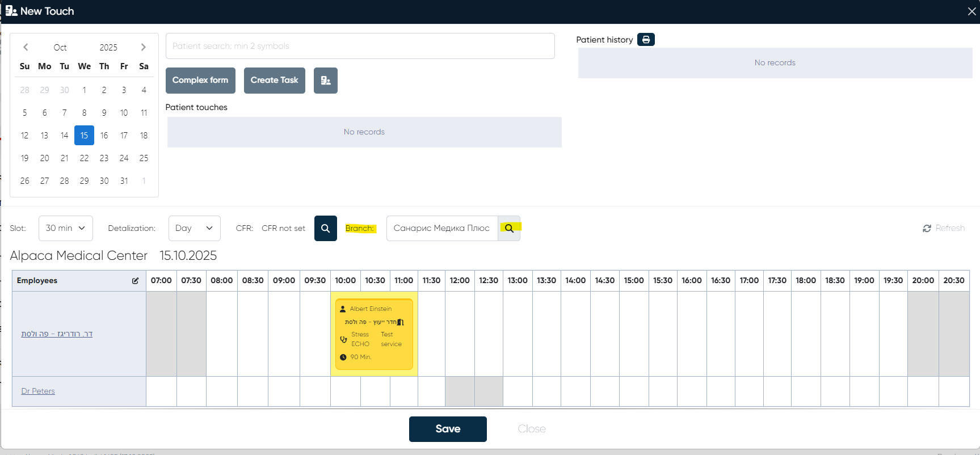
Task: Expand the Slot 30 min dropdown
Action: pos(66,228)
